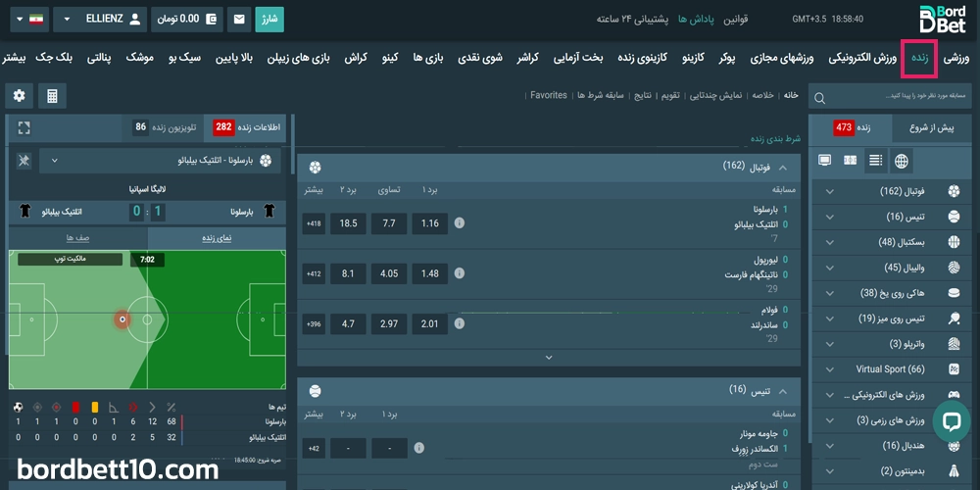The image size is (980, 490).
Task: Open the bet calculator icon
Action: click(52, 96)
